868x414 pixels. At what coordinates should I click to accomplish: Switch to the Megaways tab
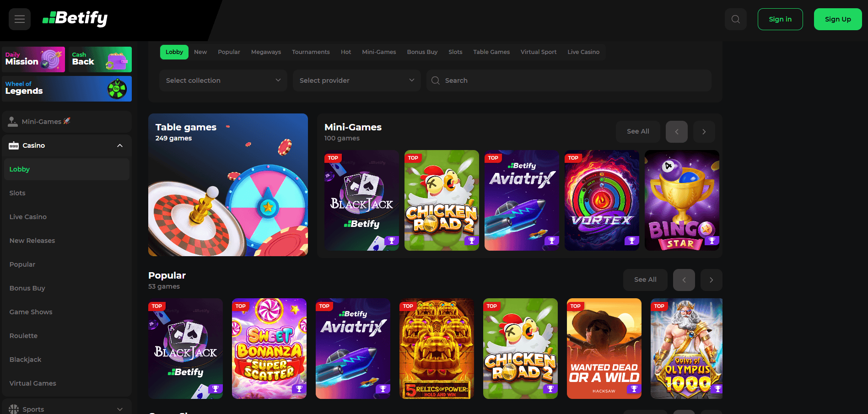click(x=265, y=52)
